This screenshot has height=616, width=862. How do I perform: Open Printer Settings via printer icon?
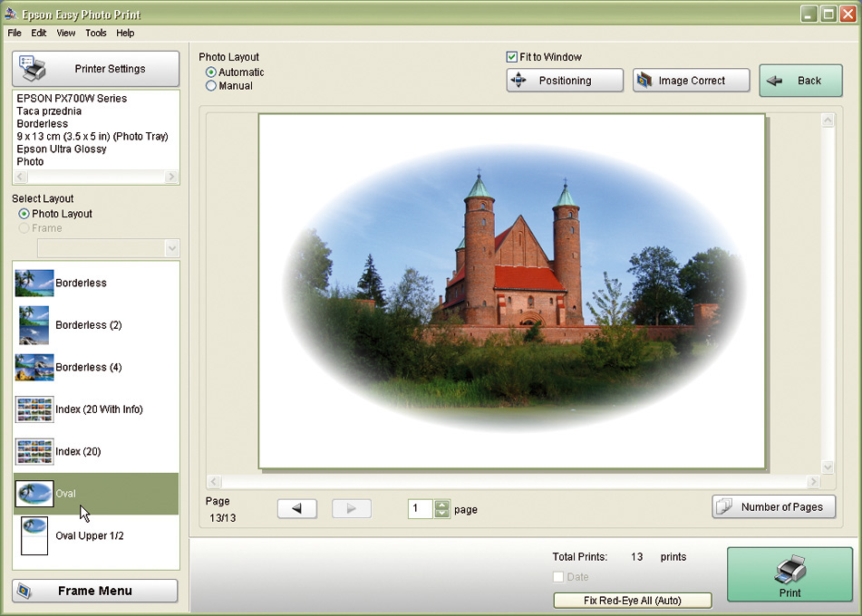(x=33, y=68)
